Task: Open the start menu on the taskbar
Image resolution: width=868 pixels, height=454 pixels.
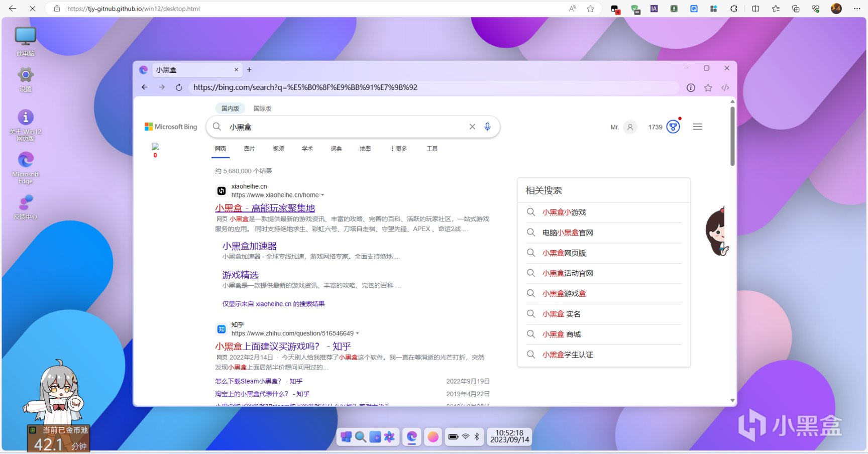Action: (x=346, y=437)
